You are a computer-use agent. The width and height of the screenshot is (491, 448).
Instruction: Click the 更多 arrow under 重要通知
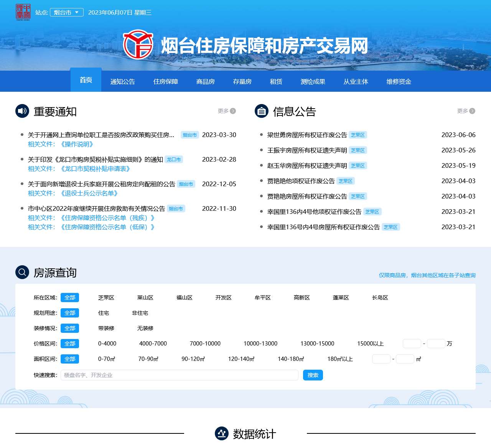point(232,111)
